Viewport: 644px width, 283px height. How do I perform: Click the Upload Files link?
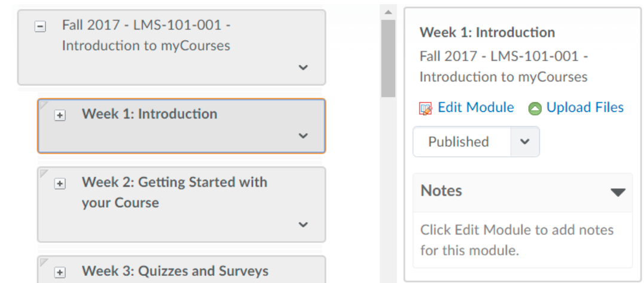(x=585, y=107)
